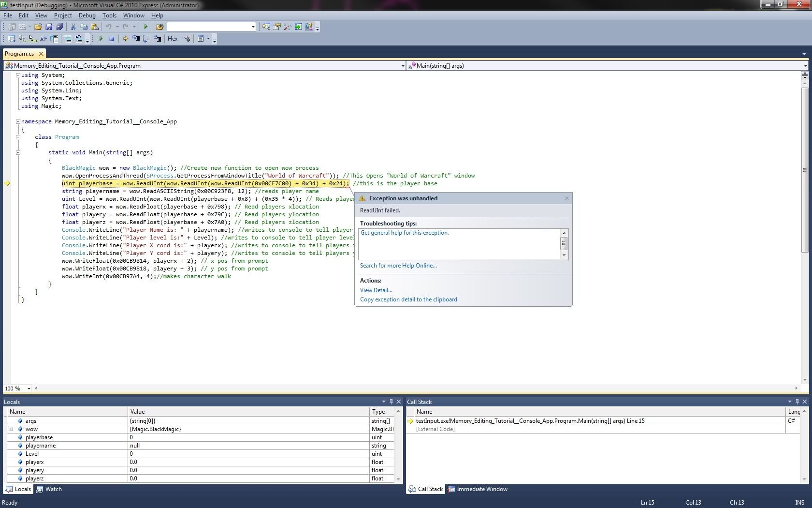The image size is (812, 508).
Task: Click the Redo arrow icon
Action: 126,27
